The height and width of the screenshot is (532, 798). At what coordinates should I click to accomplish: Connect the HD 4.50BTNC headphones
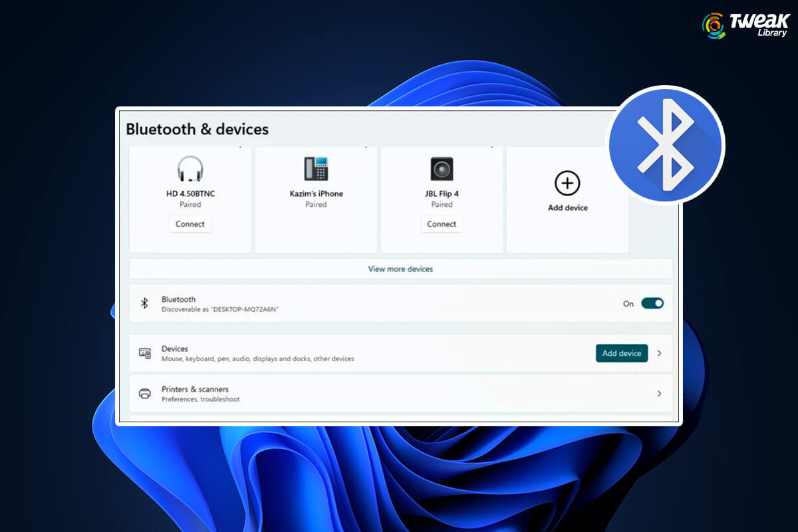click(x=190, y=224)
